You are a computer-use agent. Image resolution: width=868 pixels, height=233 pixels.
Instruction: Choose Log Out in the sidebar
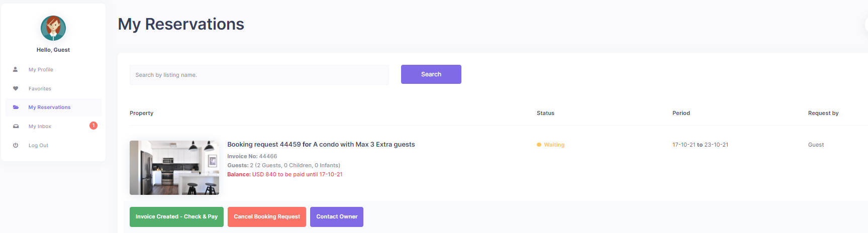(x=38, y=146)
